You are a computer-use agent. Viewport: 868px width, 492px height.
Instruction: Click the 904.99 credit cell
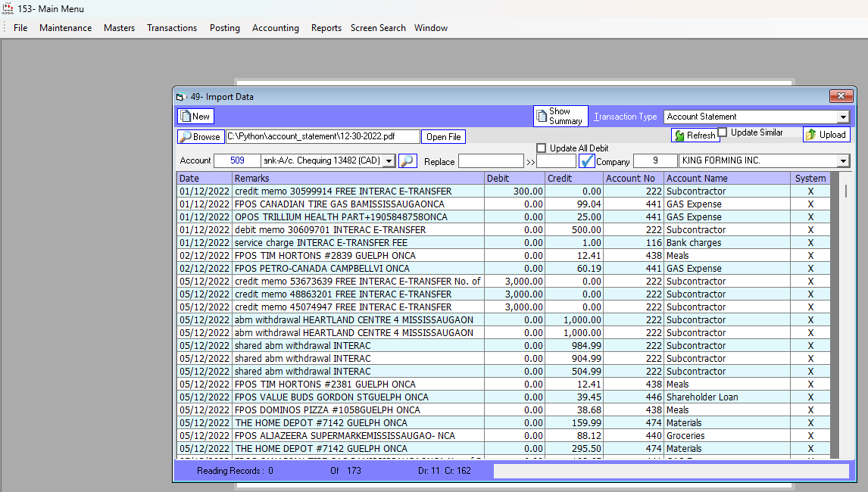(x=574, y=358)
